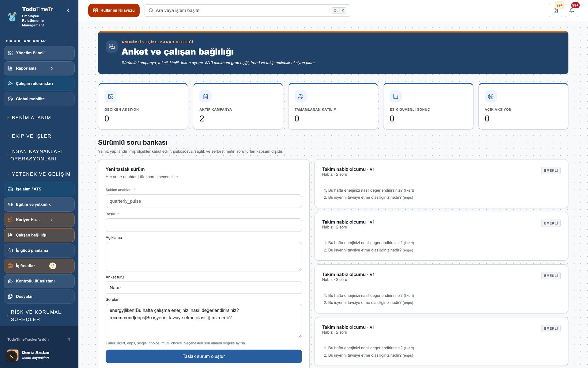The width and height of the screenshot is (588, 368).
Task: Click the Açık Aksiyon target icon
Action: (491, 96)
